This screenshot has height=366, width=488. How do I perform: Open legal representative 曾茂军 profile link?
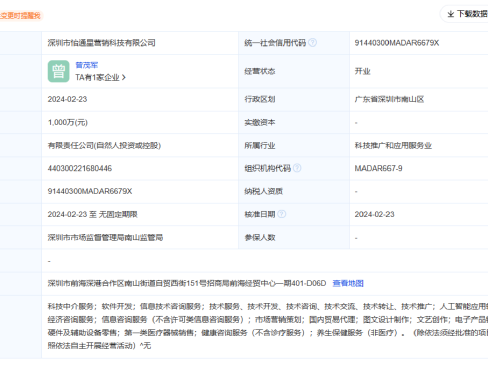point(87,65)
